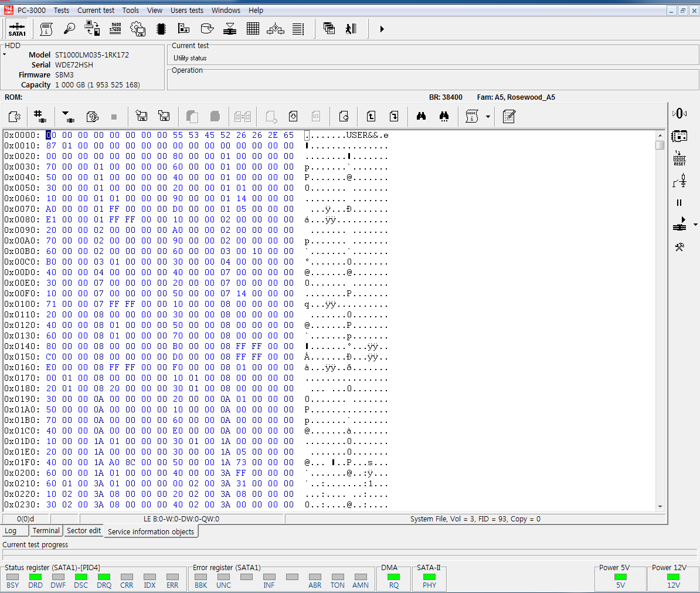Search hex data with the binoculars icon
This screenshot has width=700, height=593.
pos(421,116)
